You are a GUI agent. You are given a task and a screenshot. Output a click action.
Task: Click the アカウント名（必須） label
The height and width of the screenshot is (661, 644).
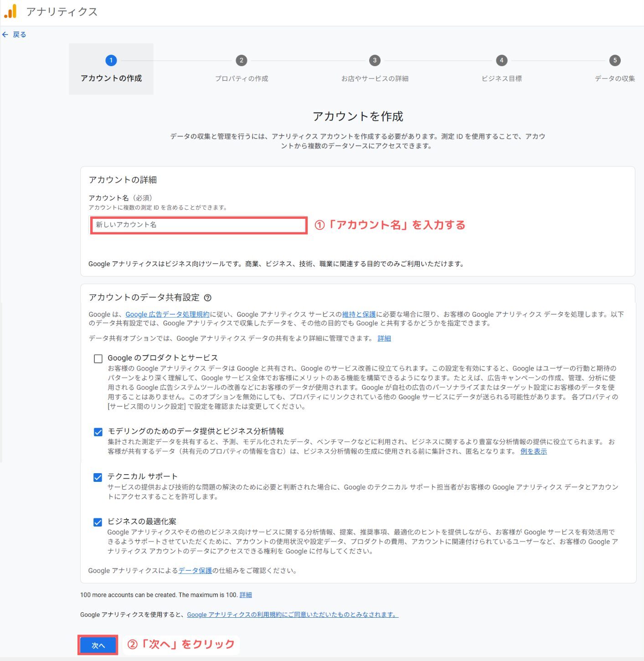[x=120, y=198]
